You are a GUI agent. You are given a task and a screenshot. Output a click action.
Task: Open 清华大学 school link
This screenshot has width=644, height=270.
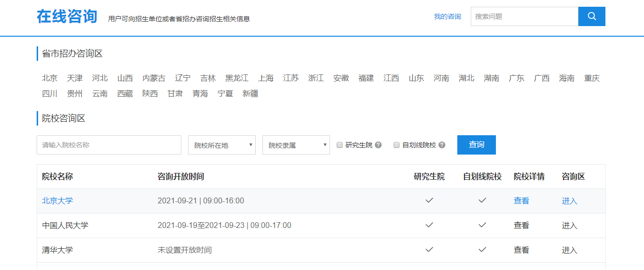57,250
